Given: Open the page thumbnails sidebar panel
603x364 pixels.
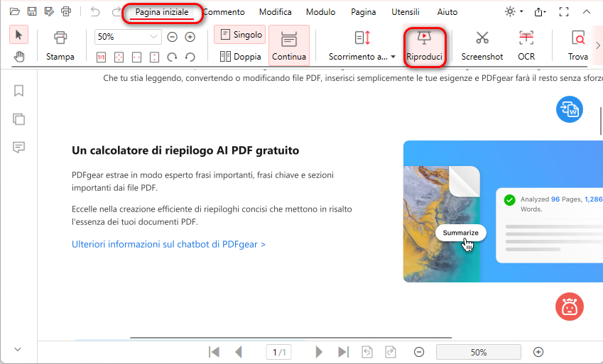Looking at the screenshot, I should [x=19, y=119].
